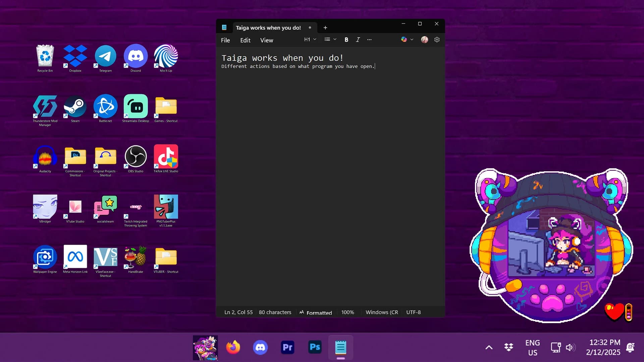Select the Telegram desktop shortcut
Image resolution: width=644 pixels, height=362 pixels.
pyautogui.click(x=105, y=58)
